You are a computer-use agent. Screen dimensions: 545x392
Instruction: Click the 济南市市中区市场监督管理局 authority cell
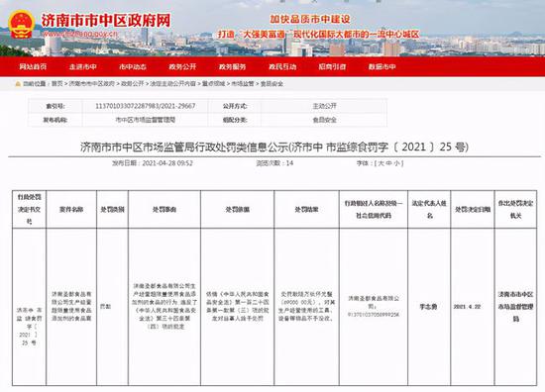click(515, 307)
